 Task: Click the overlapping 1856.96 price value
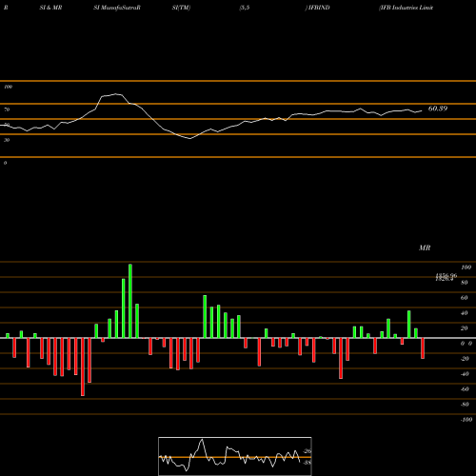pyautogui.click(x=446, y=276)
